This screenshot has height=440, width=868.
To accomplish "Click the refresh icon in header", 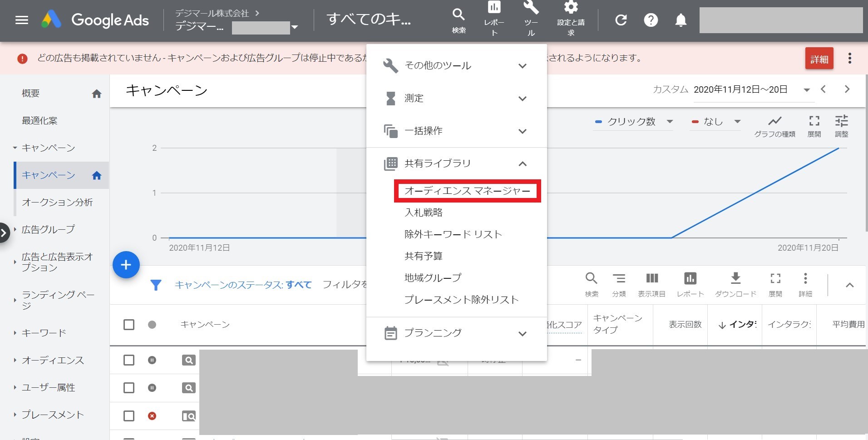I will 621,20.
